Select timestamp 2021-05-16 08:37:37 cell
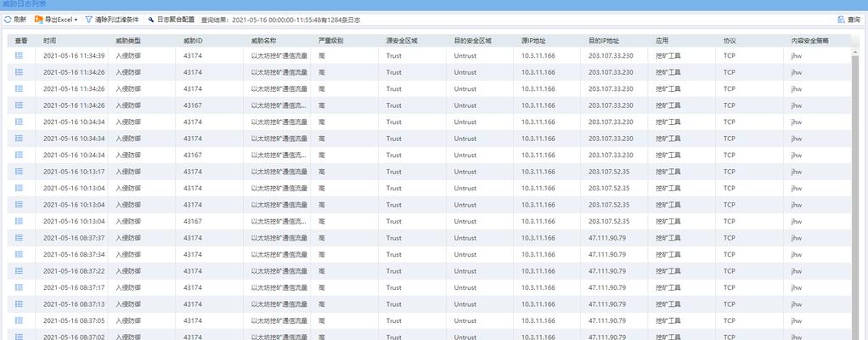868x340 pixels. click(74, 238)
